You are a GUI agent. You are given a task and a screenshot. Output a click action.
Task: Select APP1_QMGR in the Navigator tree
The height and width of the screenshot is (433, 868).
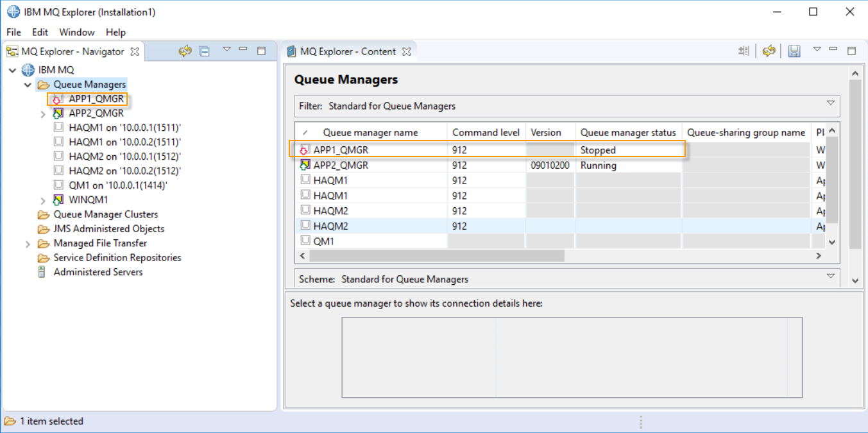(x=96, y=99)
